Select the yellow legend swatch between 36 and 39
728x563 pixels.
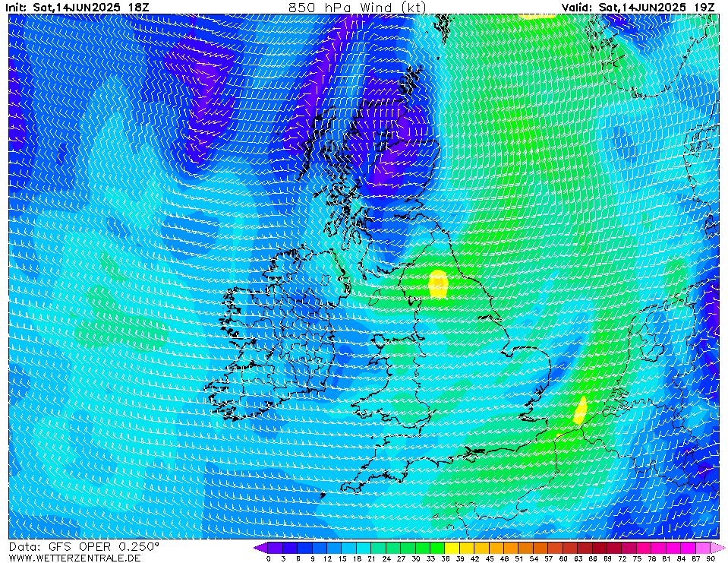click(x=452, y=548)
